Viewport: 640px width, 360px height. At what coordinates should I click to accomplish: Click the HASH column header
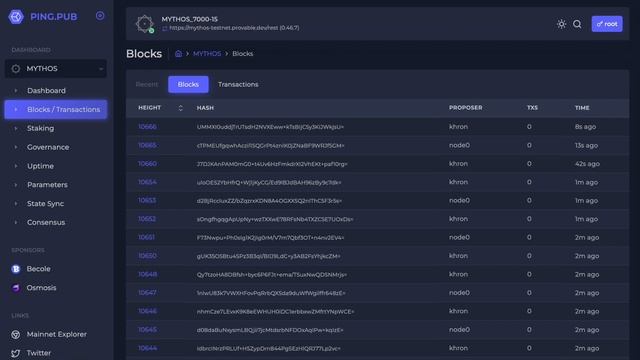coord(205,108)
